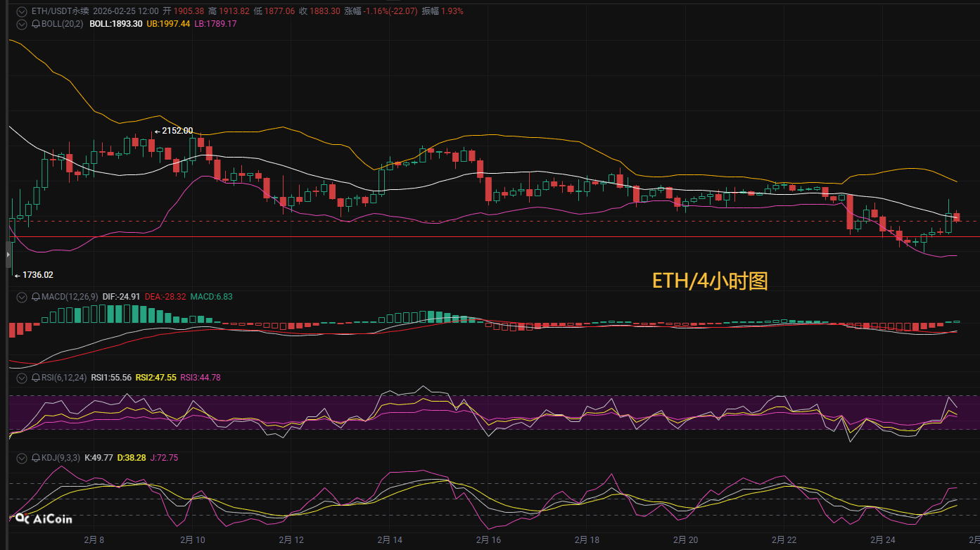Collapse the BOLL indicator chevron
This screenshot has width=980, height=550.
click(x=22, y=24)
